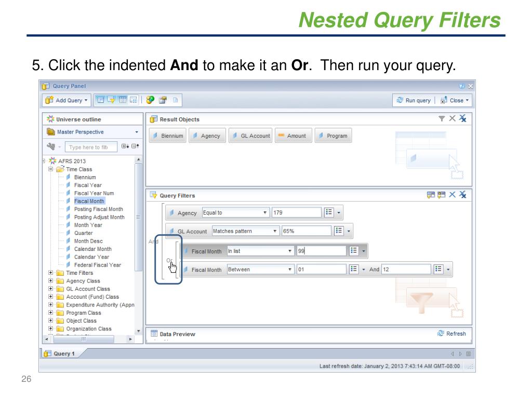
Task: Click the Result Objects filter funnel icon
Action: (442, 118)
